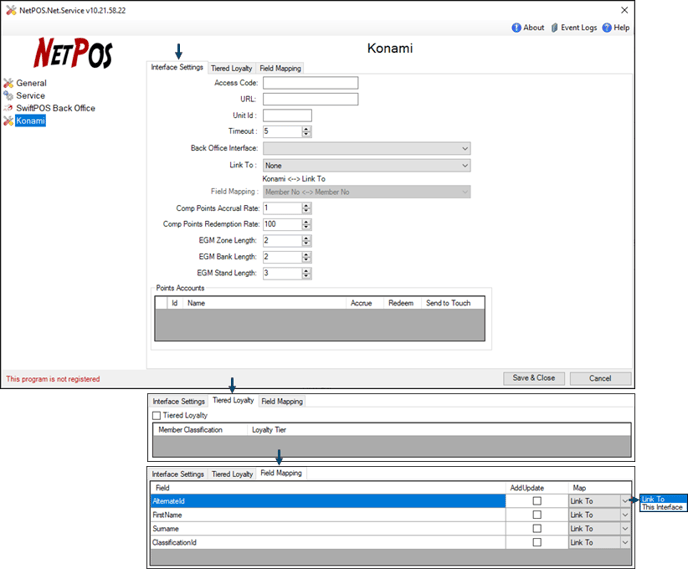Select the ClassificationId field row
This screenshot has height=569, width=688.
[328, 543]
